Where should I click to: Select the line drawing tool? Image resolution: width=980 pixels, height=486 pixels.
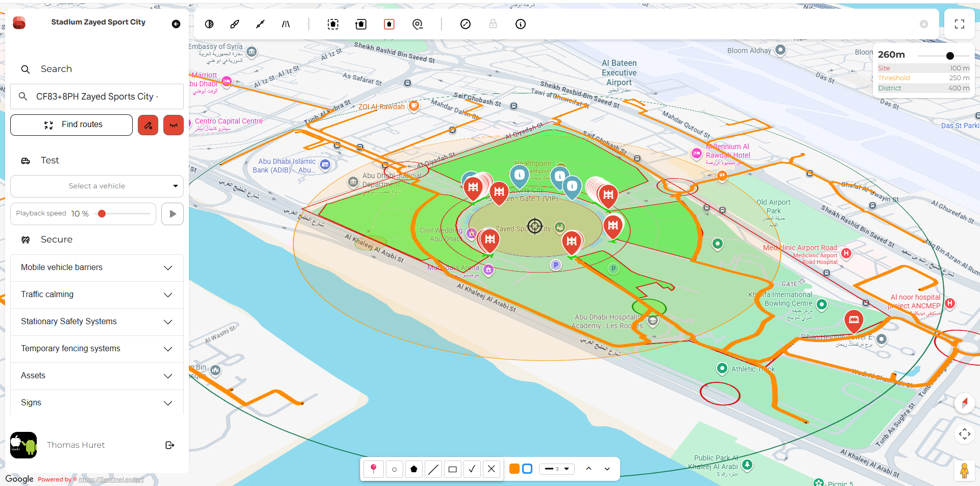point(433,469)
